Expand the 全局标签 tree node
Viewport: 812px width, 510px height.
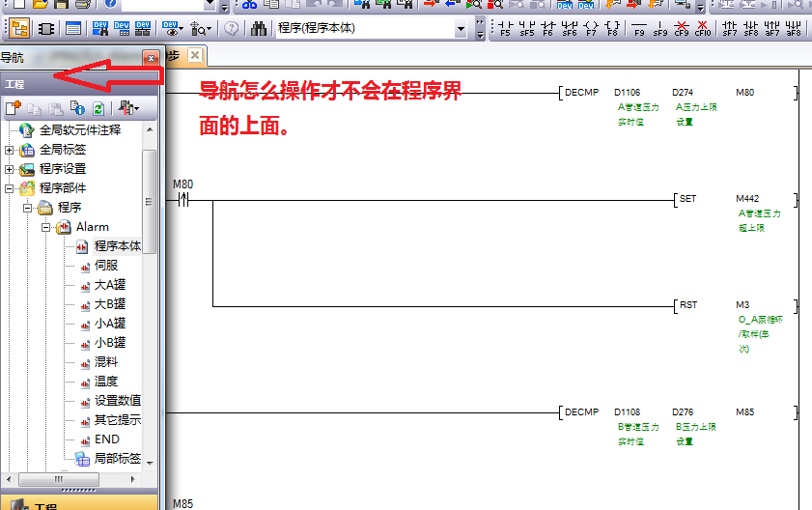[10, 150]
